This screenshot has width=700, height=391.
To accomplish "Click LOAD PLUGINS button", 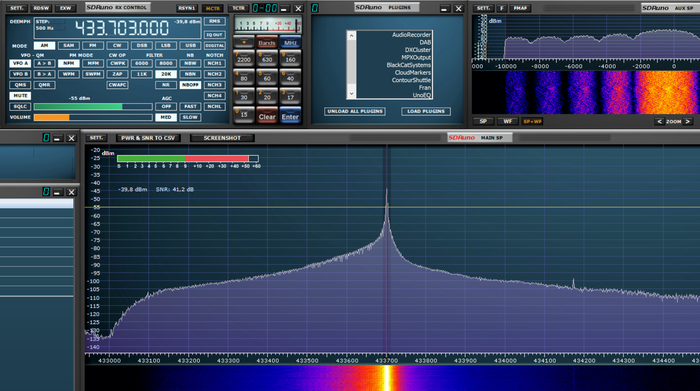I will pyautogui.click(x=426, y=111).
